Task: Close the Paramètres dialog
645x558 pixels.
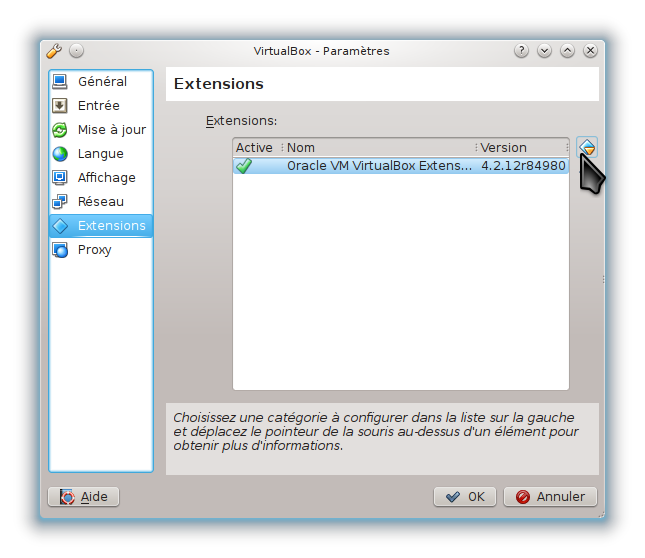Action: 590,51
